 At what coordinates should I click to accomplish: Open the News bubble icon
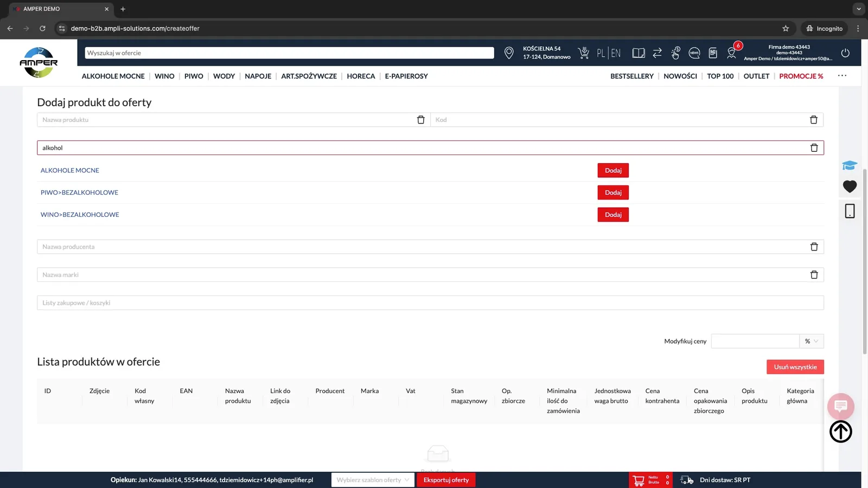[x=694, y=53]
